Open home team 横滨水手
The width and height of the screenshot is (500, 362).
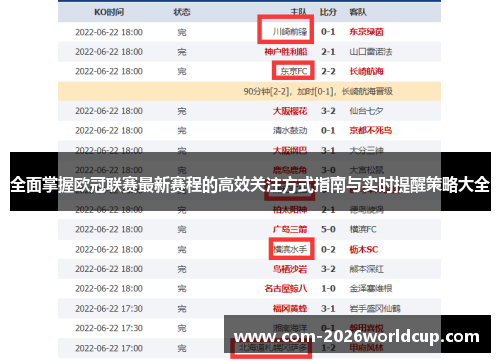(290, 249)
